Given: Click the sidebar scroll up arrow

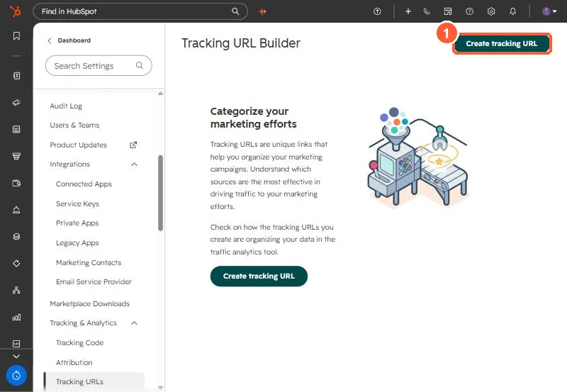Looking at the screenshot, I should 161,94.
